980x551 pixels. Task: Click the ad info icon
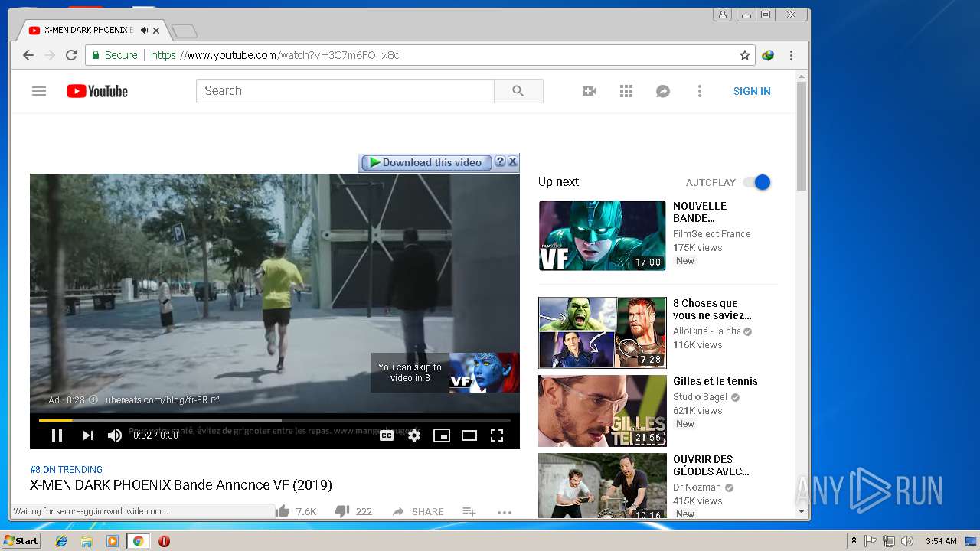pos(93,399)
